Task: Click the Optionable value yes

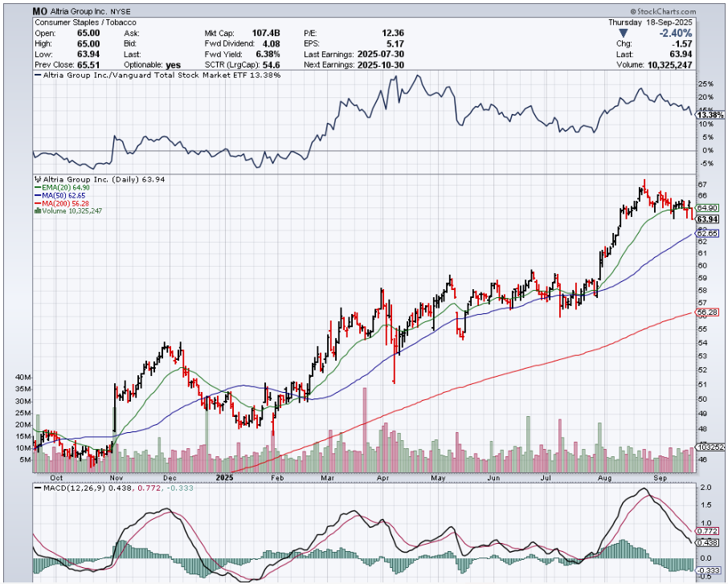Action: coord(174,65)
